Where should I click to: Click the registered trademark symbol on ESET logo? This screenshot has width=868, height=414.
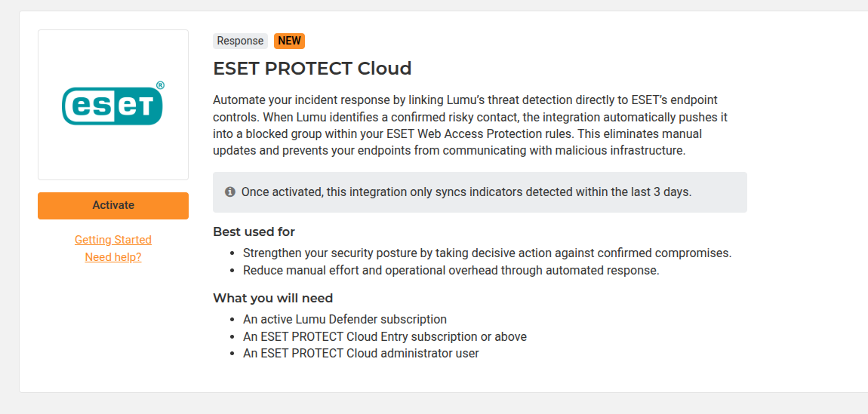(160, 85)
